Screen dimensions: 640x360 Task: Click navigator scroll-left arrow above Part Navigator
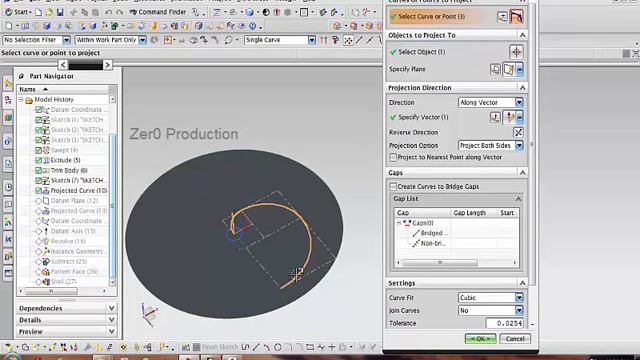coord(62,64)
